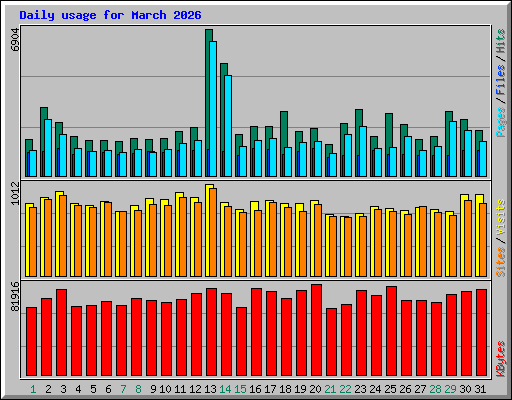The height and width of the screenshot is (400, 512).
Task: Click day 8 on the date axis
Action: pos(138,389)
